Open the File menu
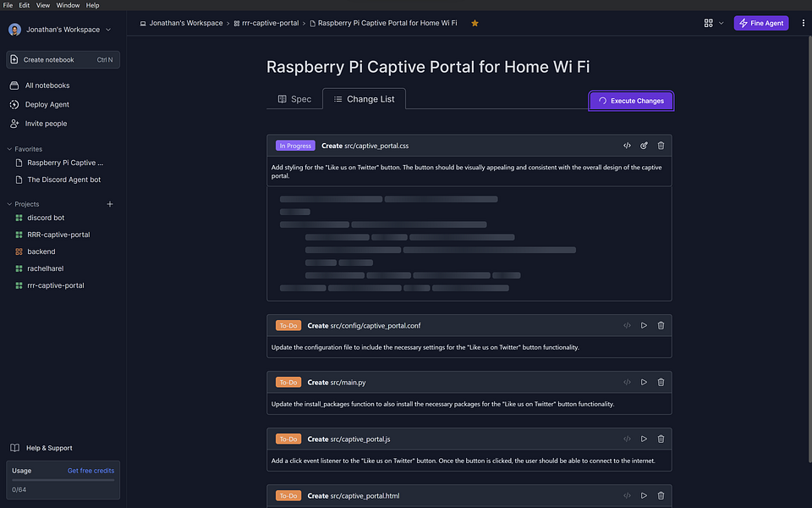Viewport: 812px width, 508px height. point(8,5)
